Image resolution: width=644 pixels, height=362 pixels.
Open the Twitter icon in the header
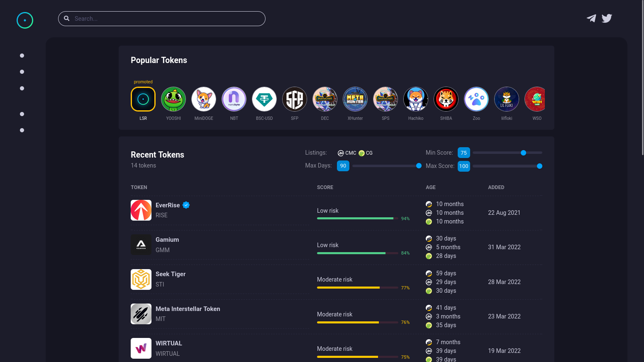[607, 18]
